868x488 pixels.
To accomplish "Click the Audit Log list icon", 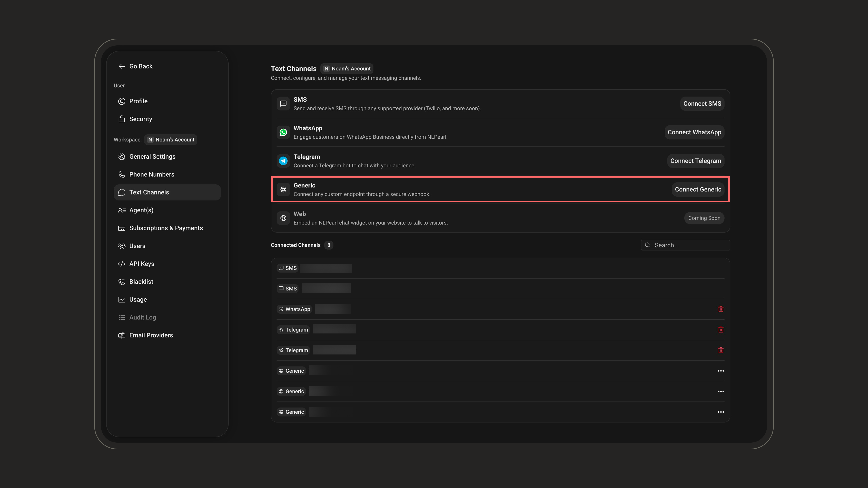I will point(122,317).
